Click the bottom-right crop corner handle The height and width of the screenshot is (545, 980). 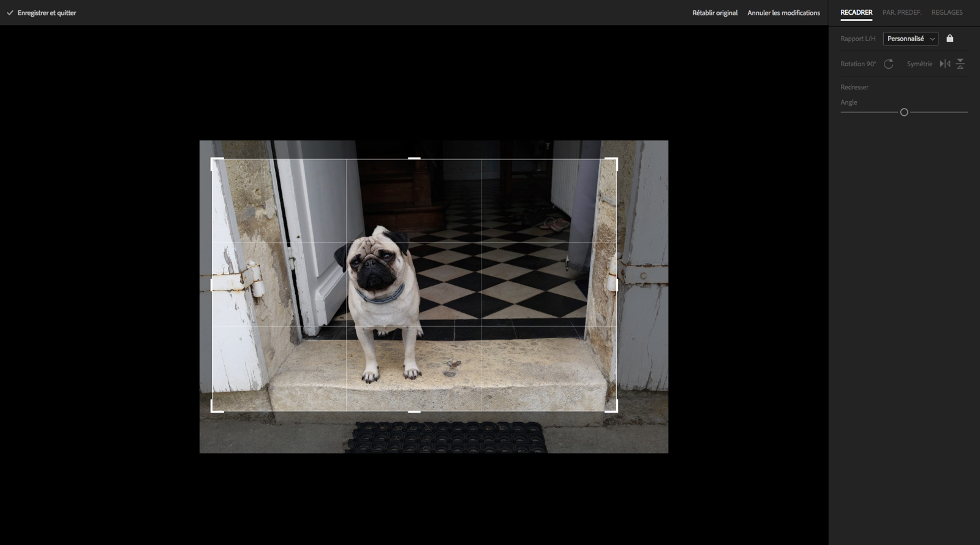click(x=611, y=406)
